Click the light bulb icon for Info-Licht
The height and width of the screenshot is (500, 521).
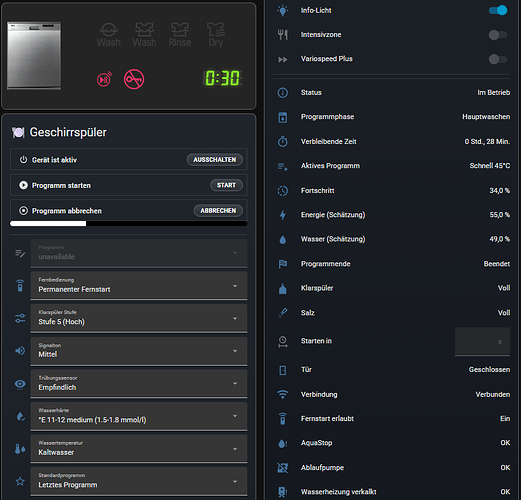(x=283, y=10)
